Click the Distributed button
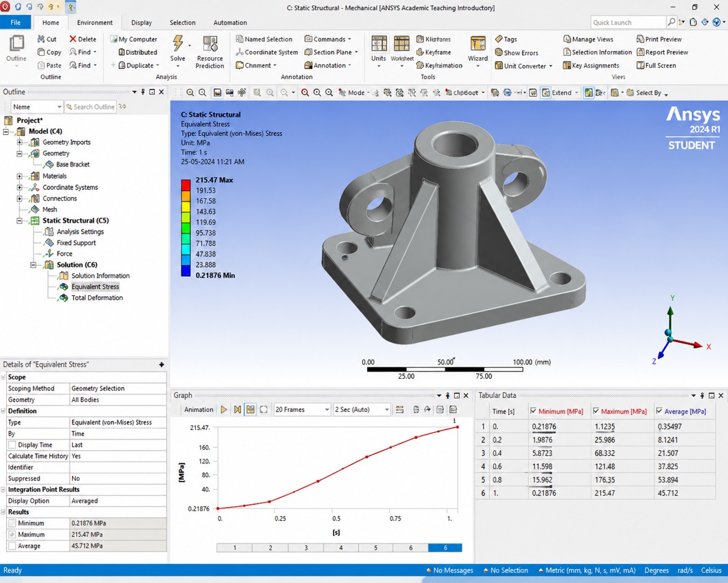The width and height of the screenshot is (728, 583). (138, 52)
